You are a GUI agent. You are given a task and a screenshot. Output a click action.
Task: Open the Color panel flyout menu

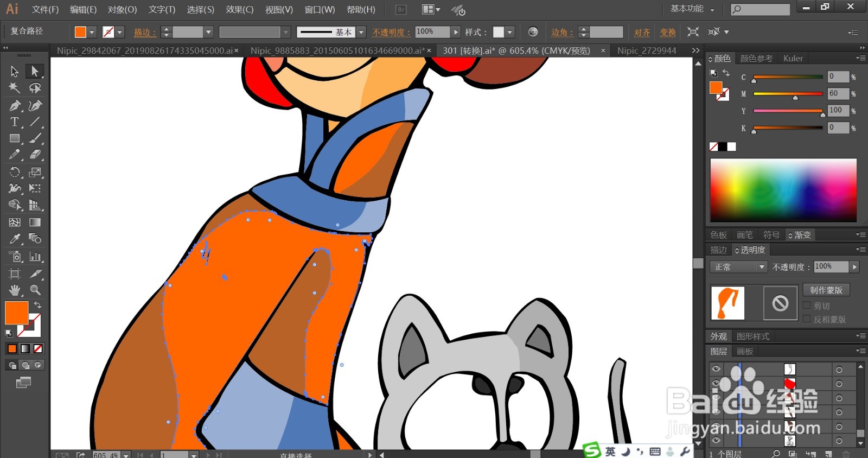(860, 58)
